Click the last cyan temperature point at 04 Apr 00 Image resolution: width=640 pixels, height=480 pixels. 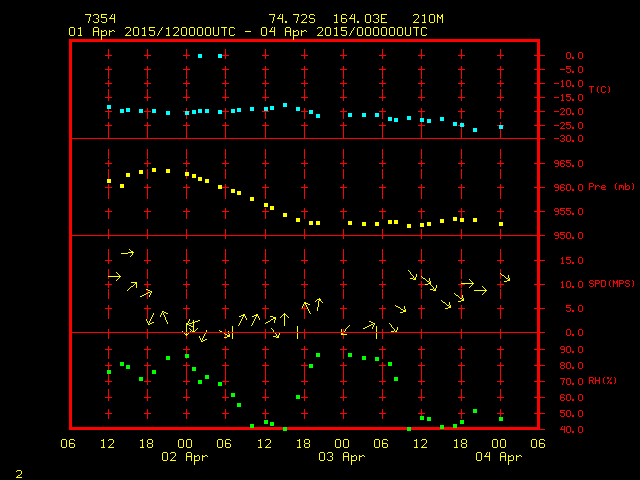pos(501,127)
